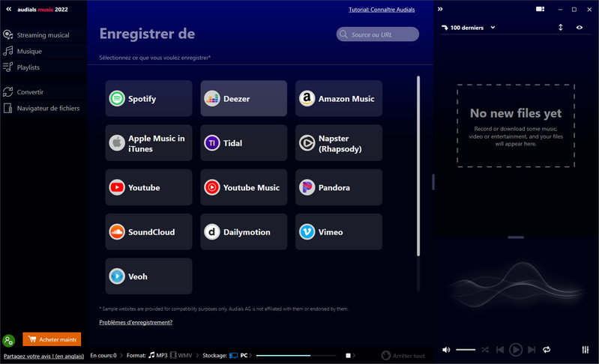Go to Playlists in the sidebar

pyautogui.click(x=28, y=67)
